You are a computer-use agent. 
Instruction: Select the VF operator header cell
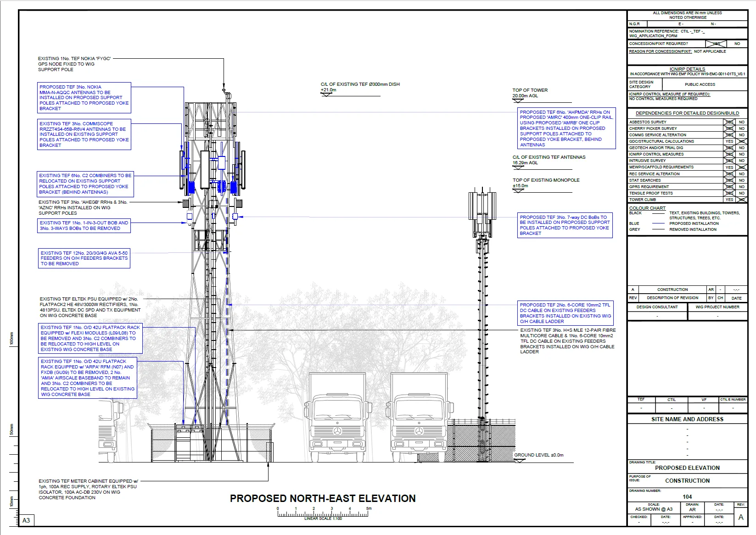703,400
